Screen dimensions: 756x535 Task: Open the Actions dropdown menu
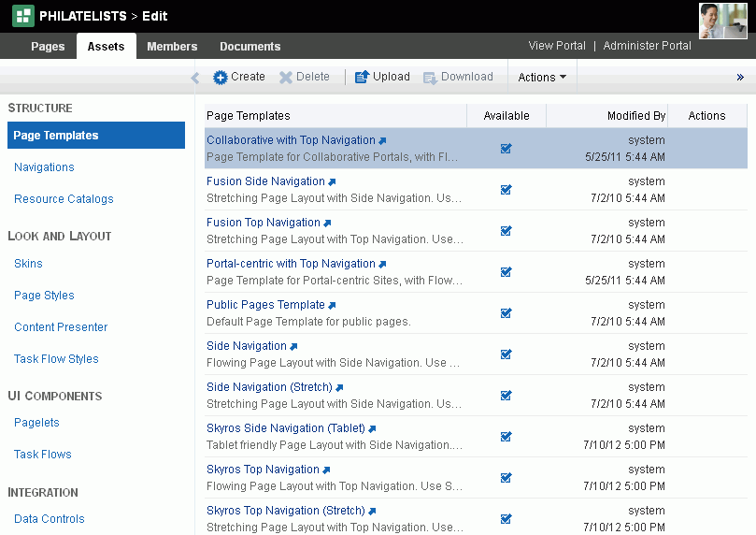coord(542,78)
